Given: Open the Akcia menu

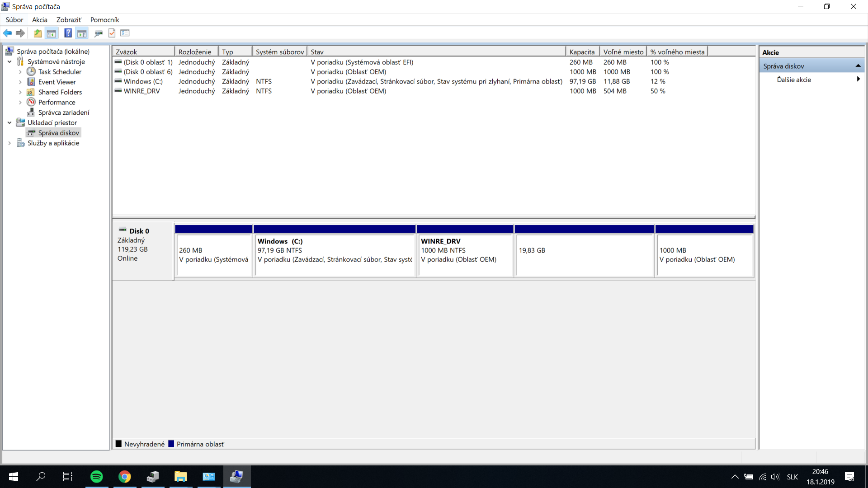Looking at the screenshot, I should pyautogui.click(x=39, y=20).
